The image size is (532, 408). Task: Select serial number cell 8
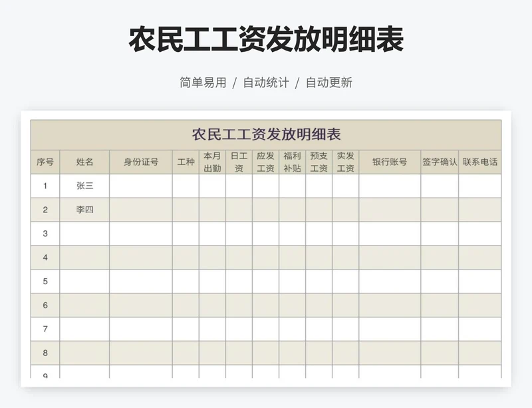[x=45, y=353]
